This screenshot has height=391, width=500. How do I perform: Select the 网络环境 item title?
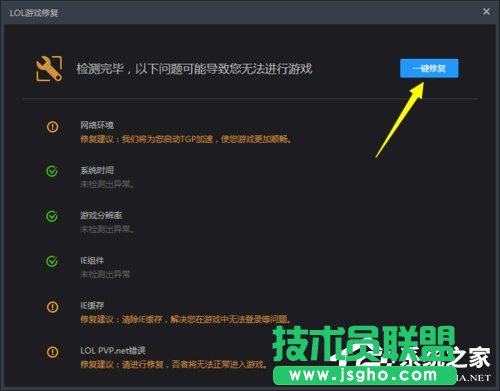pyautogui.click(x=97, y=125)
